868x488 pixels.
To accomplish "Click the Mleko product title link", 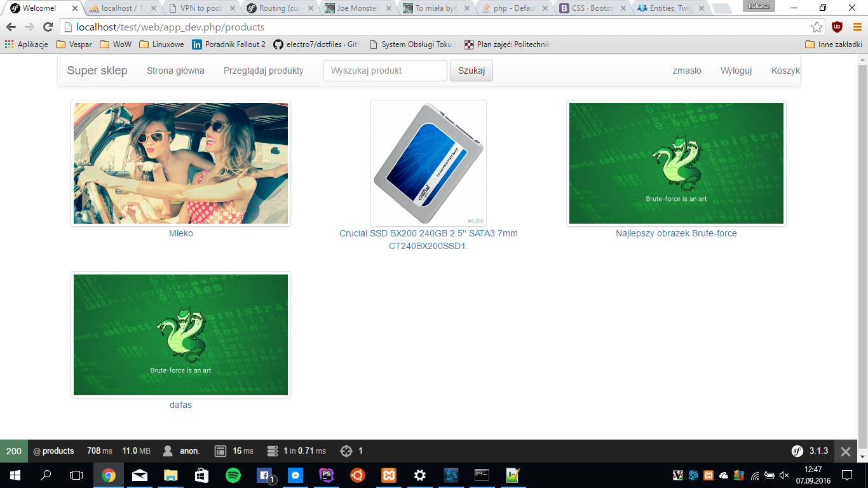I will point(180,233).
